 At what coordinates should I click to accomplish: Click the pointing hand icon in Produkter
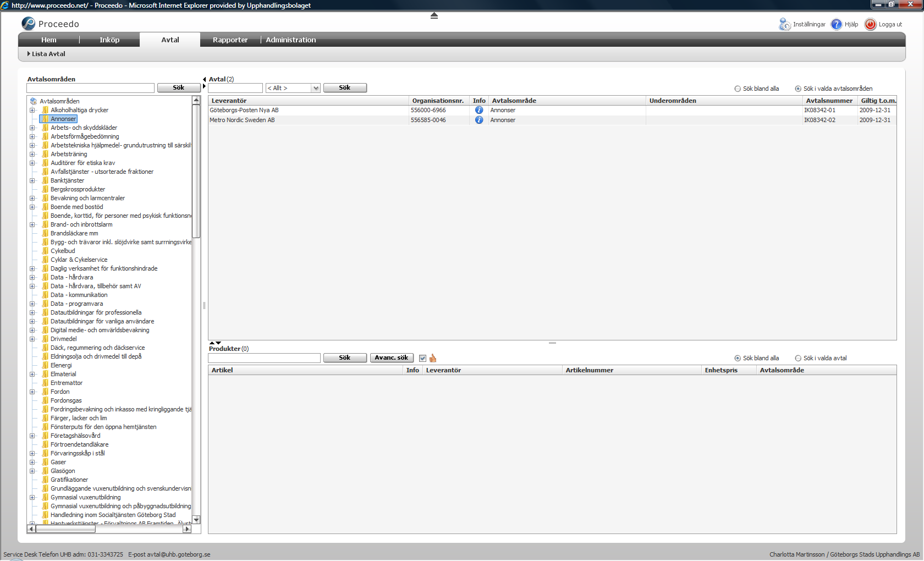coord(433,358)
